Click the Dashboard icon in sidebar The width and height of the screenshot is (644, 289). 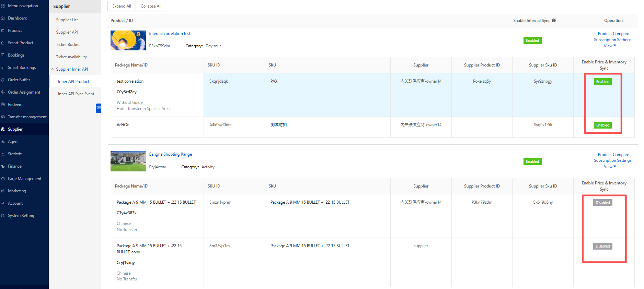3,18
